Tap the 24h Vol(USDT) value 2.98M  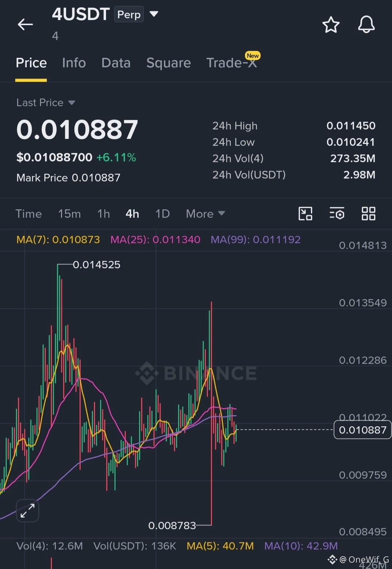[359, 175]
